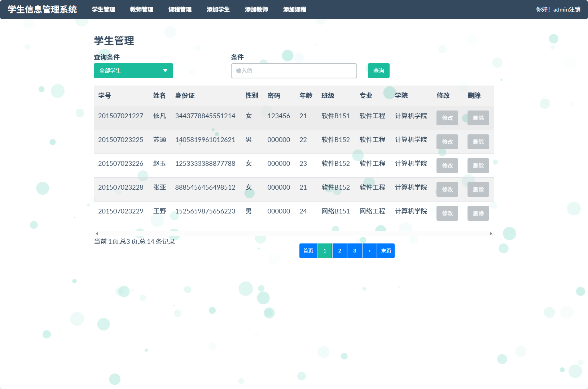The height and width of the screenshot is (389, 588).
Task: Open the 添加教师 page
Action: point(256,9)
